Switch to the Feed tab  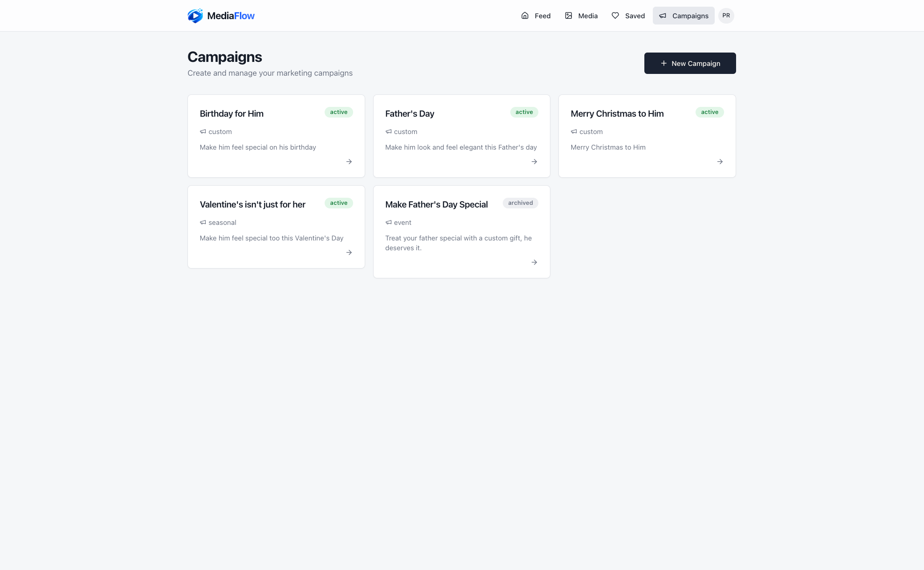click(x=536, y=16)
